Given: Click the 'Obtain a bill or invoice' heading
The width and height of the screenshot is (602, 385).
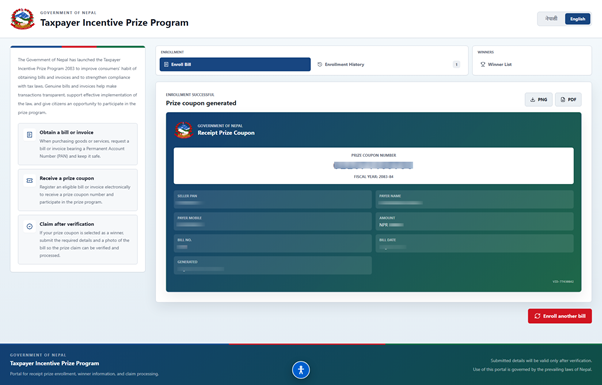Looking at the screenshot, I should coord(66,132).
